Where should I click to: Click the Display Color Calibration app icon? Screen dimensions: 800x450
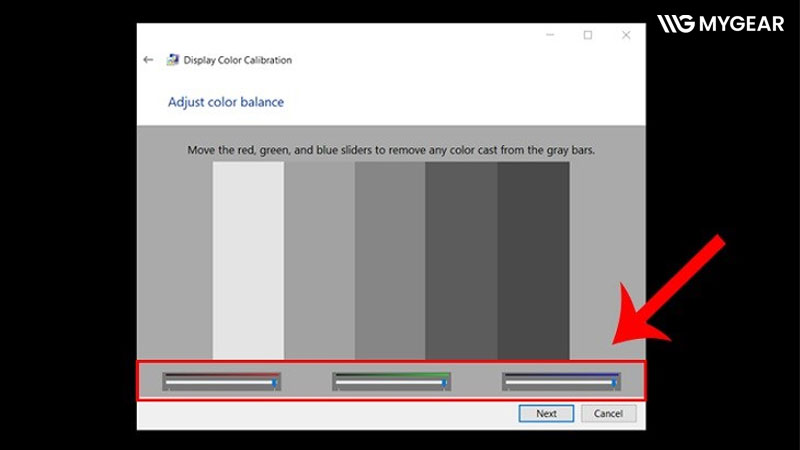(173, 60)
